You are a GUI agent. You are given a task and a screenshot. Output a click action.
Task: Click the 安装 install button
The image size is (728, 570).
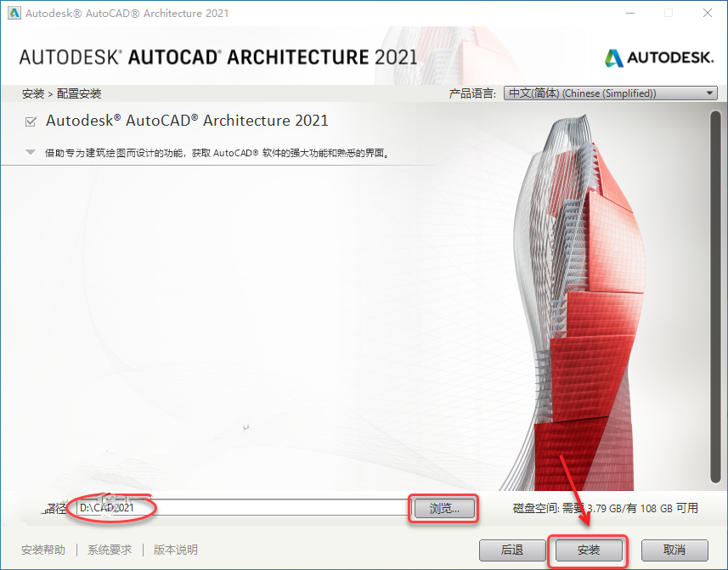pyautogui.click(x=588, y=550)
